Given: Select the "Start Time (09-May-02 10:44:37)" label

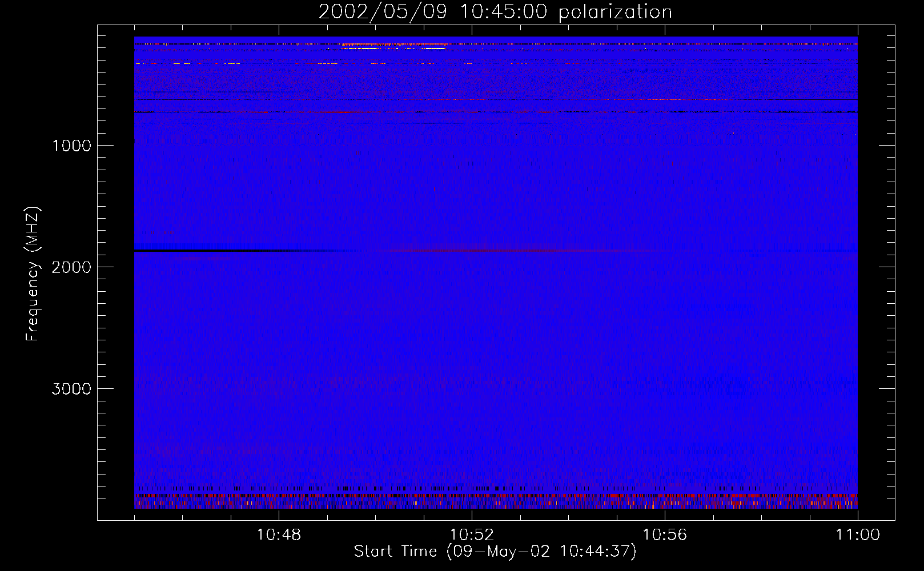Looking at the screenshot, I should [495, 552].
